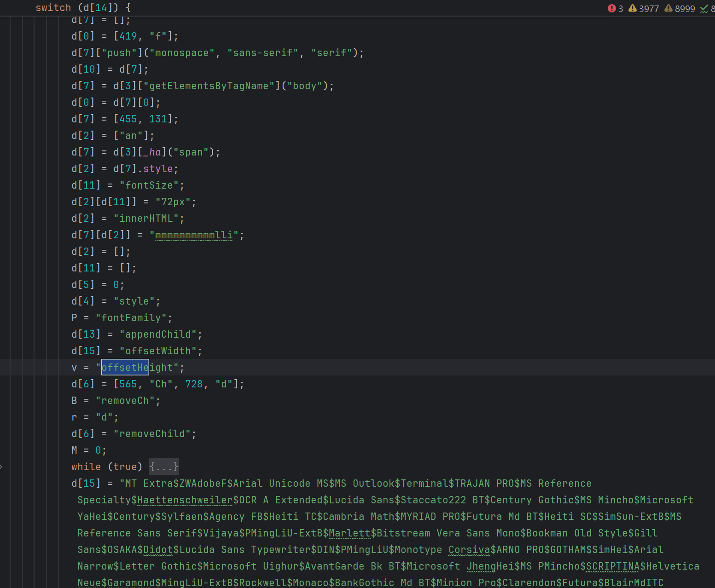Viewport: 715px width, 588px height.
Task: Click underlined Corsiva in font list
Action: (469, 550)
